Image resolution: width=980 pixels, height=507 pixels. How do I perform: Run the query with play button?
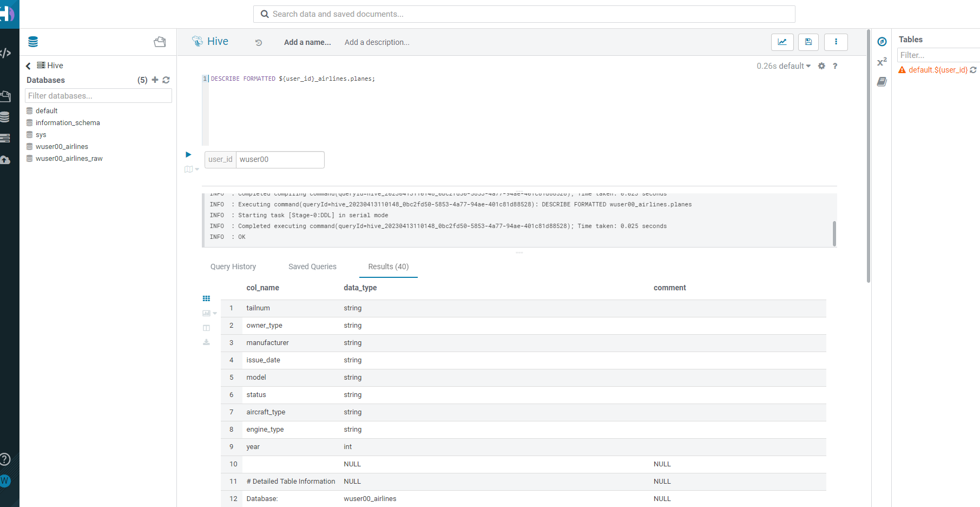188,154
